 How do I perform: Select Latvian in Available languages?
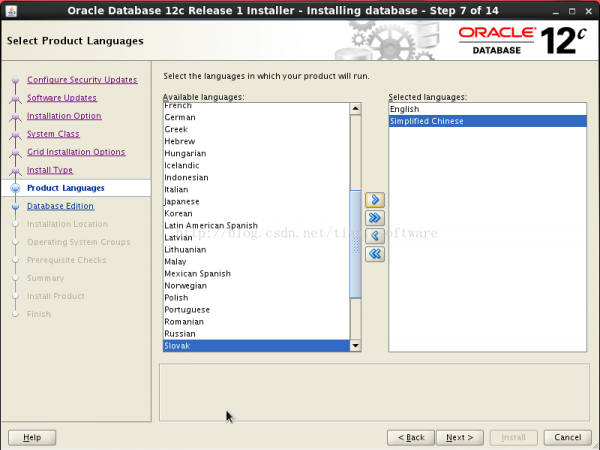(x=256, y=238)
